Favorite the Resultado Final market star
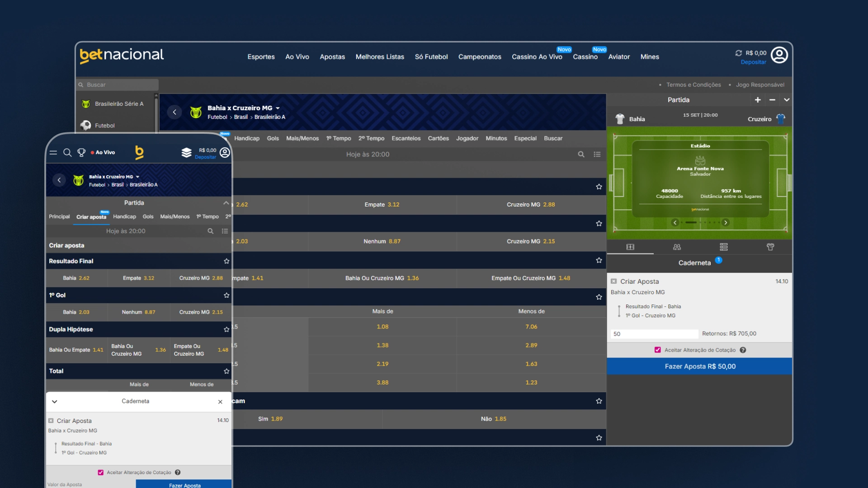 click(226, 261)
